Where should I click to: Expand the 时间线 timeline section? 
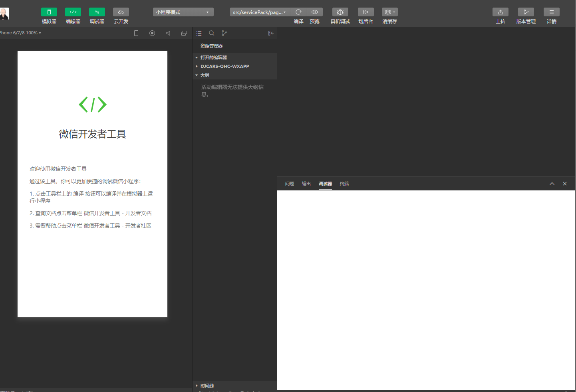pyautogui.click(x=235, y=386)
